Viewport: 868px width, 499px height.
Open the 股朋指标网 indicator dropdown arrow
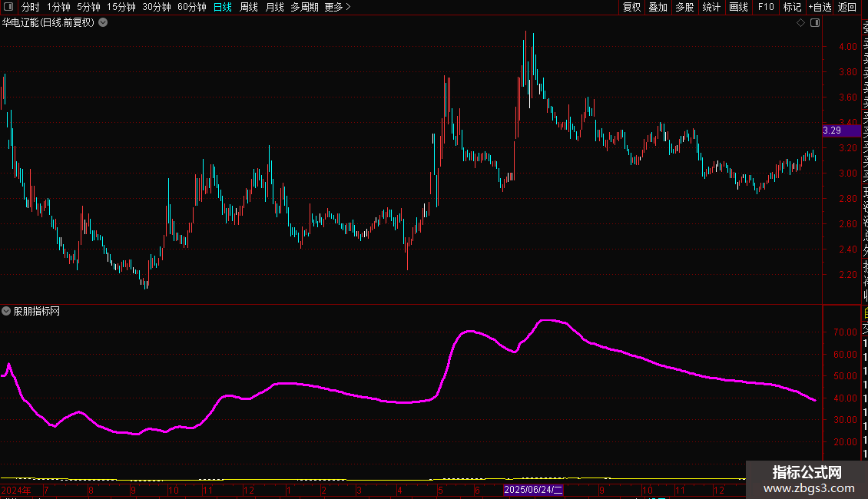point(6,311)
